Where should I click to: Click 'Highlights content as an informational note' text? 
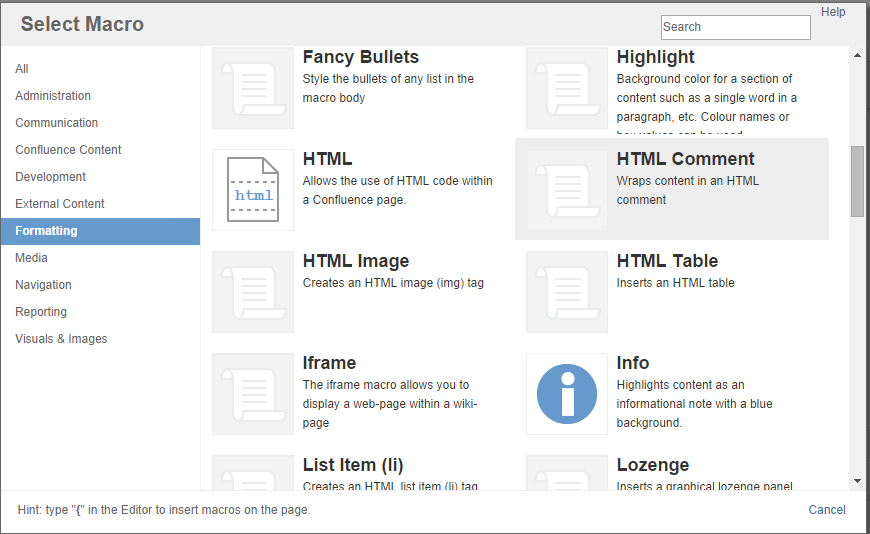(694, 404)
